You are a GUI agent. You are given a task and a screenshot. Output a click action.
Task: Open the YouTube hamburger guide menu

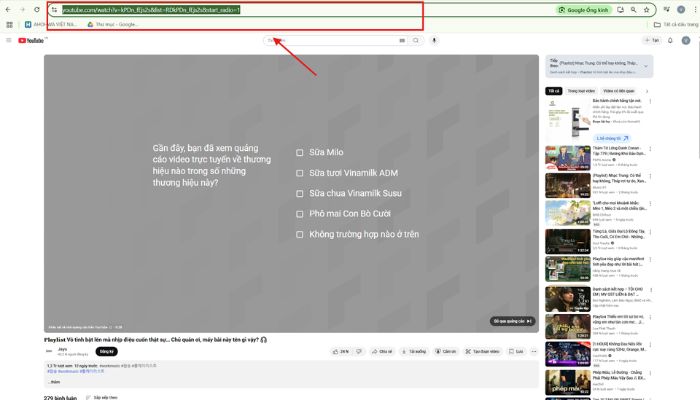[8, 40]
